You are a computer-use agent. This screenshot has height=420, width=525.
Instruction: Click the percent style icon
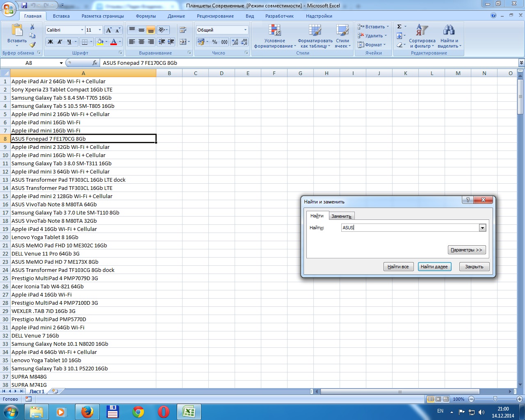[x=215, y=42]
